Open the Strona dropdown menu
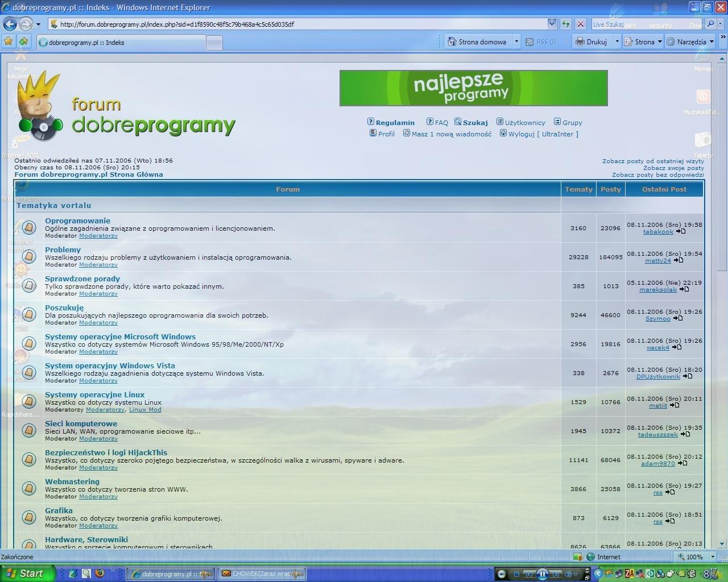This screenshot has height=582, width=728. tap(644, 41)
